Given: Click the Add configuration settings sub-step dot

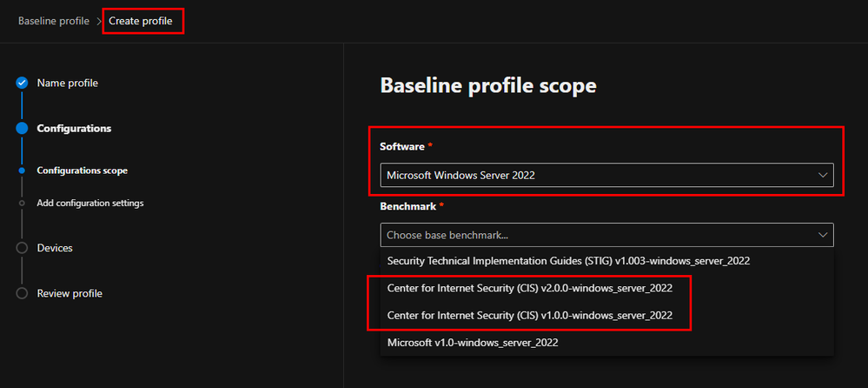Looking at the screenshot, I should (23, 204).
